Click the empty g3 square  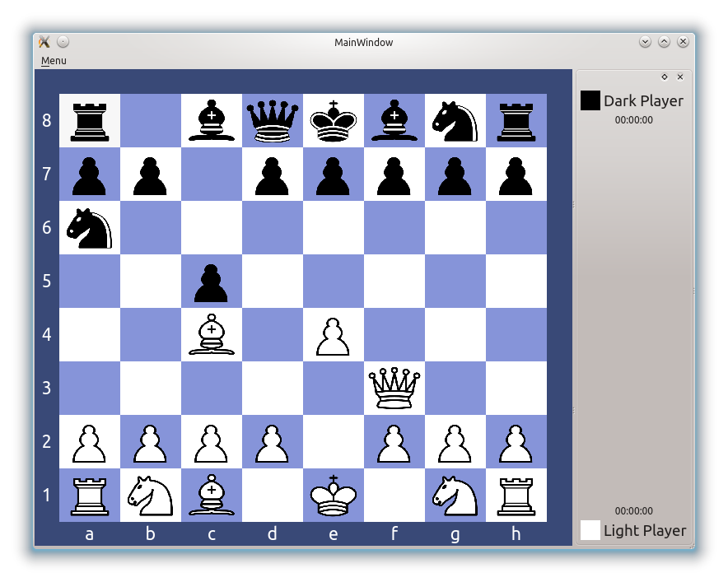455,388
